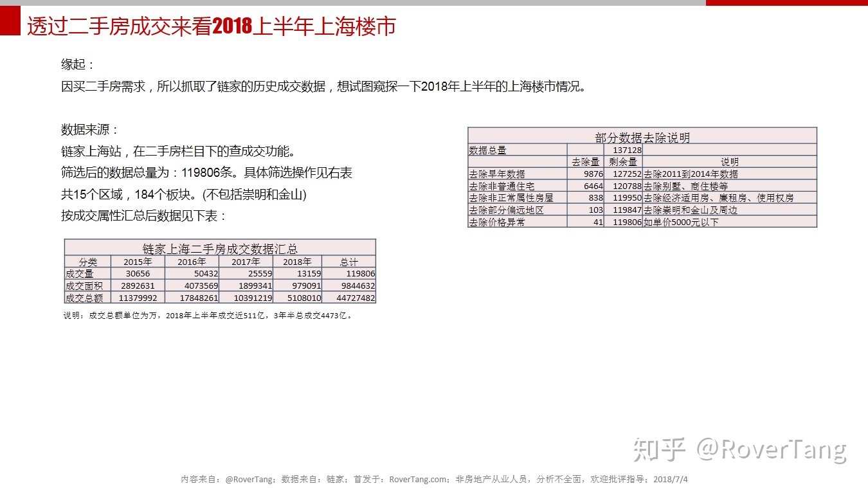Select the 2015年 column header

coord(138,262)
